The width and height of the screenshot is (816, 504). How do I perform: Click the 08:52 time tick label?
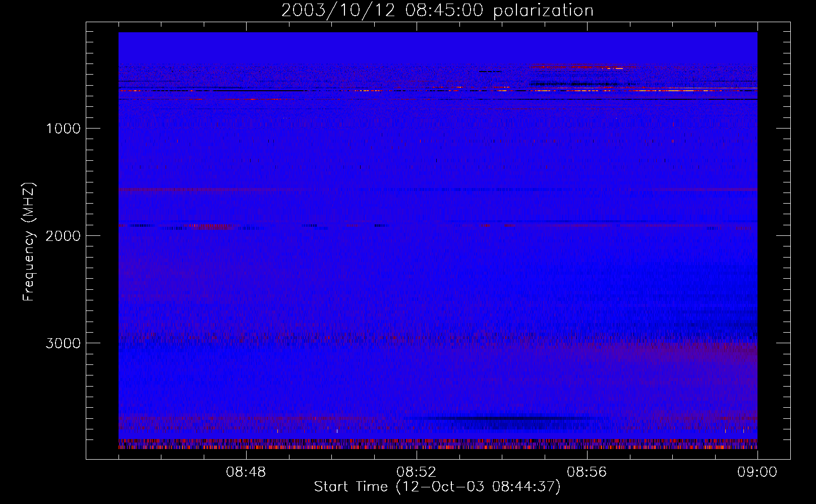point(416,472)
